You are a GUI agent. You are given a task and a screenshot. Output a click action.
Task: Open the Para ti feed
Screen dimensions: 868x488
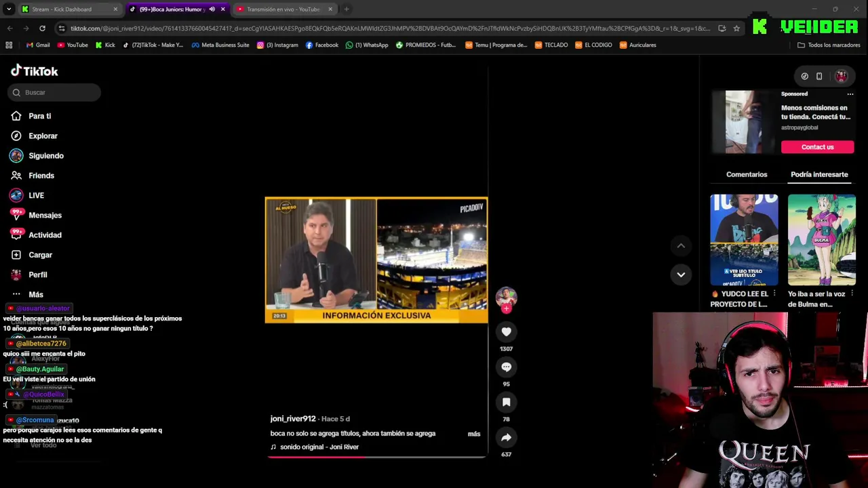(31, 116)
